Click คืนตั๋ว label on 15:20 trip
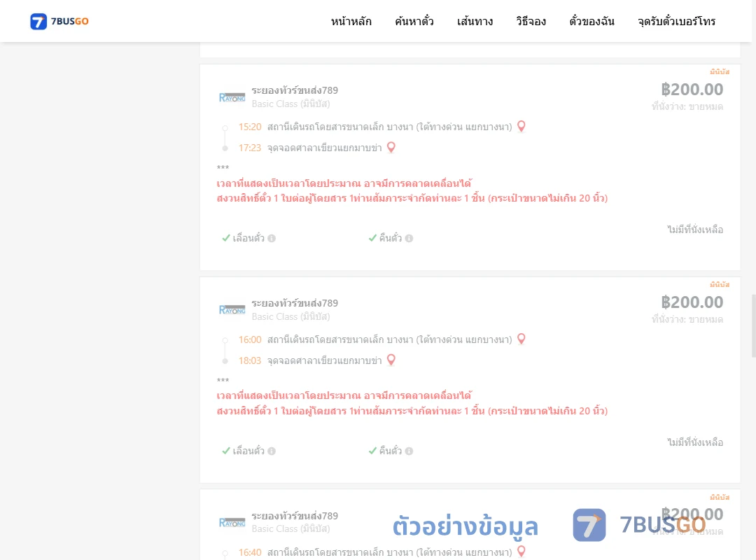 390,238
